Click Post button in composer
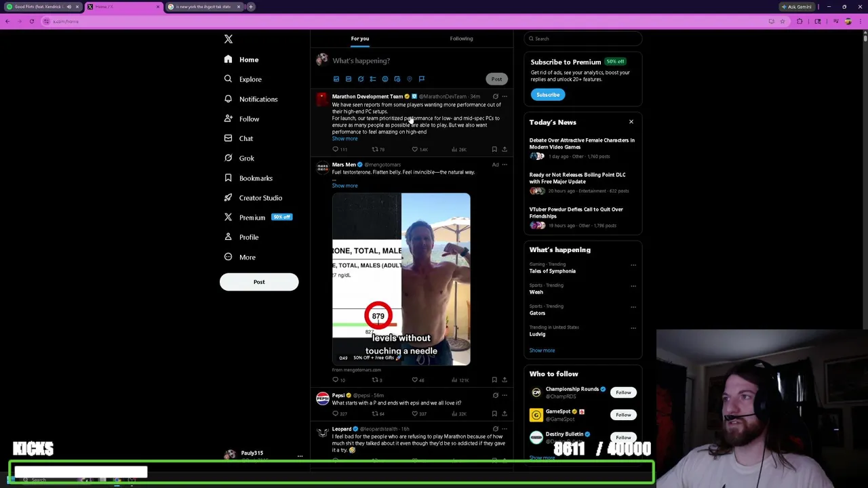Image resolution: width=868 pixels, height=488 pixels. [496, 79]
